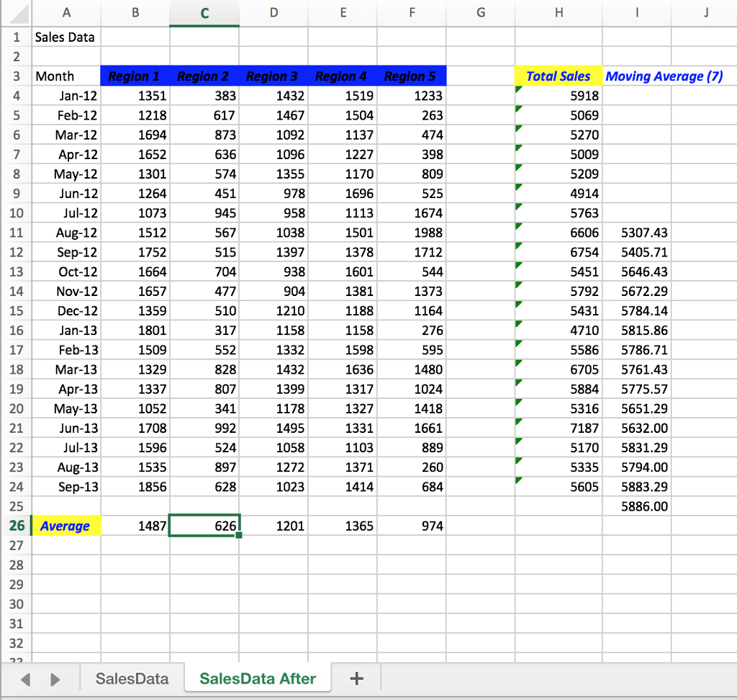Select column header C

204,12
